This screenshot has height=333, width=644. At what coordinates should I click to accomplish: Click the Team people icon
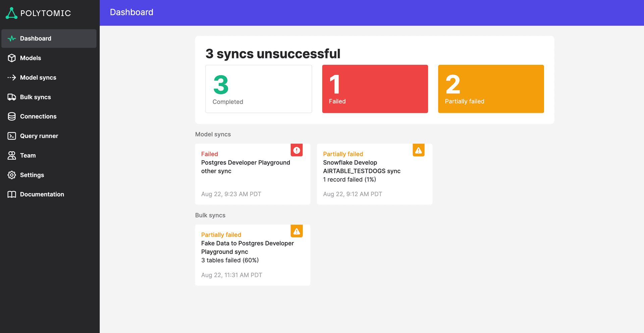12,155
